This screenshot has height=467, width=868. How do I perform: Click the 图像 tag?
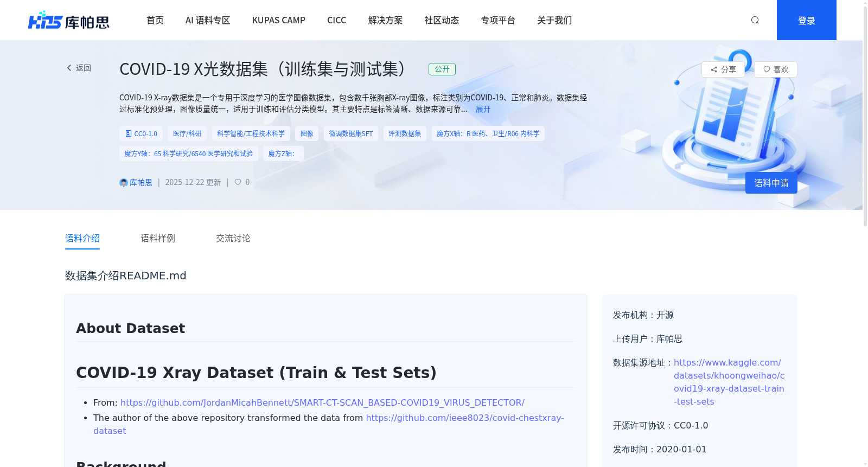[x=307, y=133]
